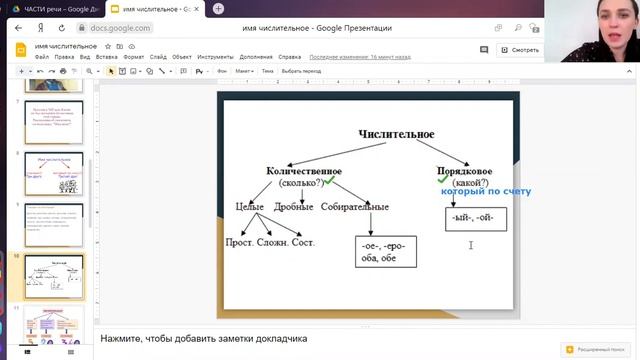
Task: Select slide 7 thumbnail
Action: click(x=54, y=122)
